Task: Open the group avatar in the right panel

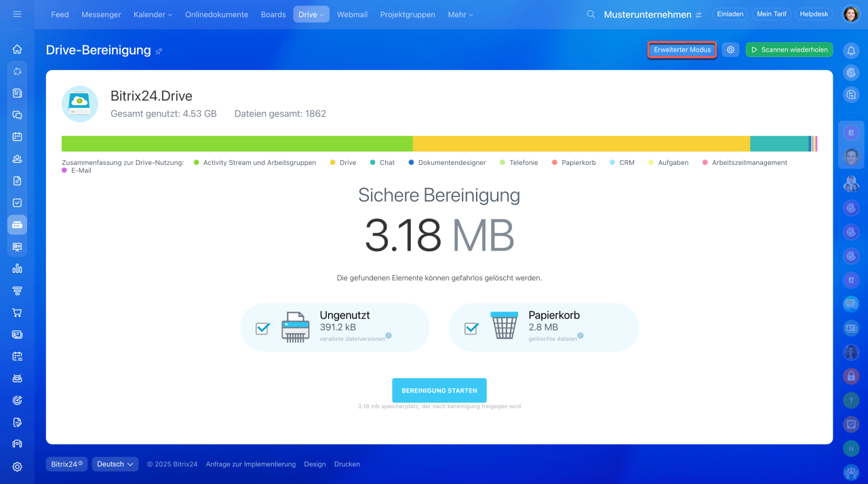Action: (x=851, y=183)
